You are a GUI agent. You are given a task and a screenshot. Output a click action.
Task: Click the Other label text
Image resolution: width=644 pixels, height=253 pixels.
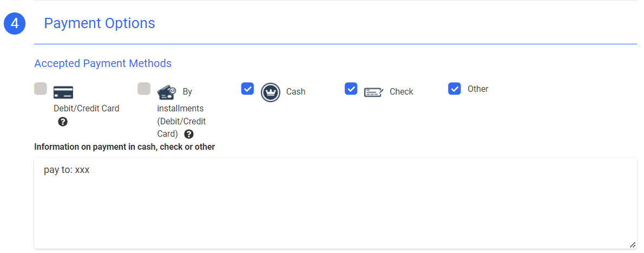tap(478, 89)
